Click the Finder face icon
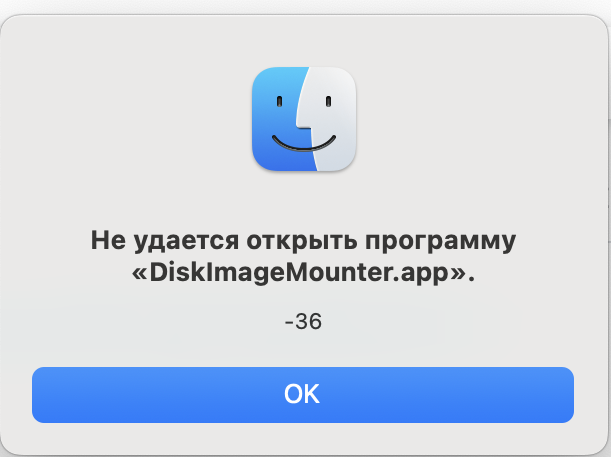Image resolution: width=611 pixels, height=457 pixels. point(304,119)
